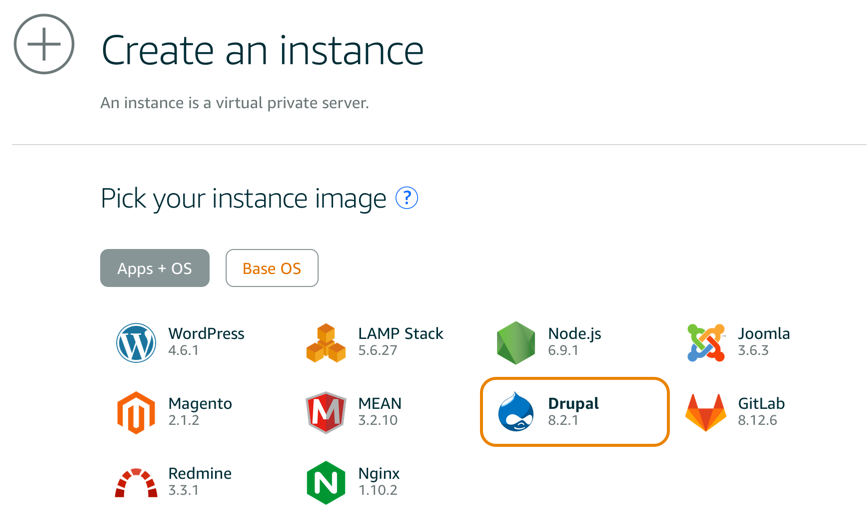Select the WordPress label text

[x=206, y=333]
